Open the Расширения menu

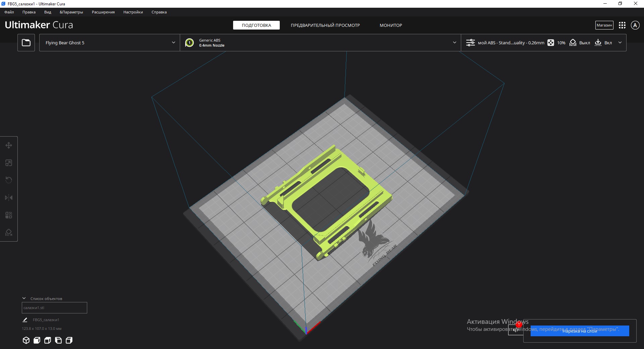point(103,12)
